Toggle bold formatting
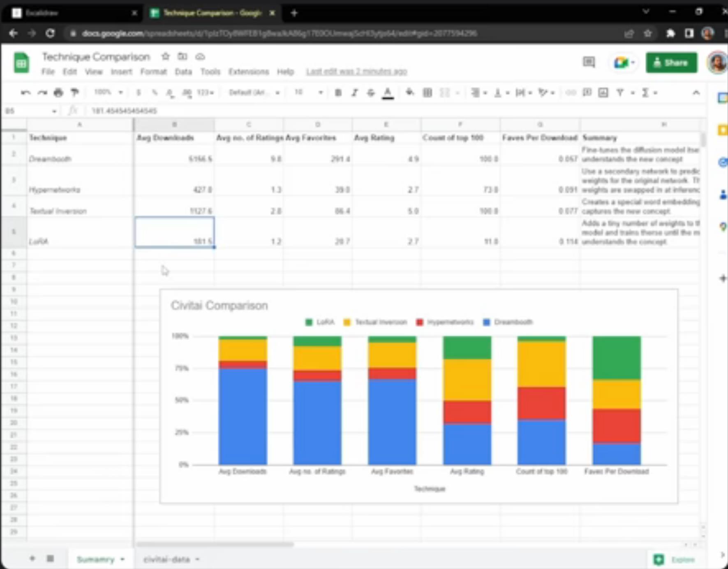728x569 pixels. pos(338,93)
